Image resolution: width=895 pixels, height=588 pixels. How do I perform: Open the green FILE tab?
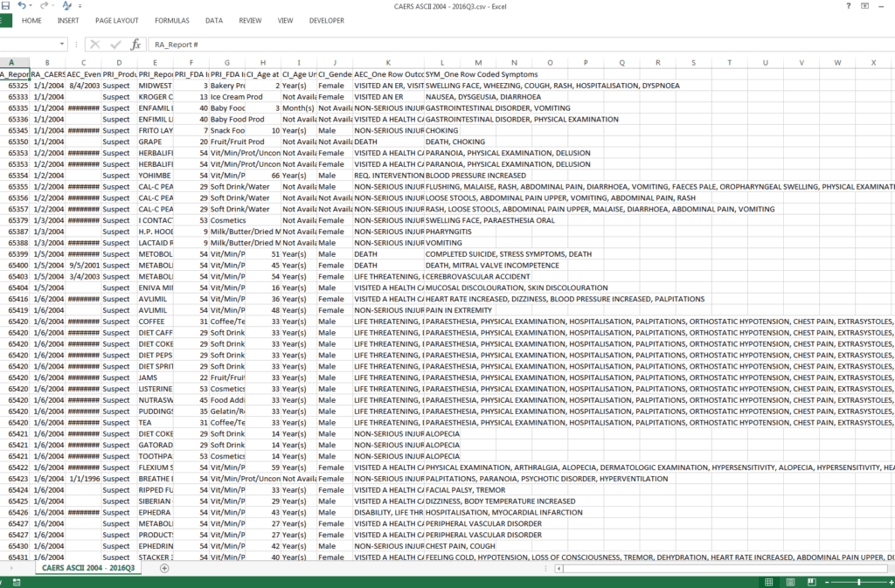[6, 20]
